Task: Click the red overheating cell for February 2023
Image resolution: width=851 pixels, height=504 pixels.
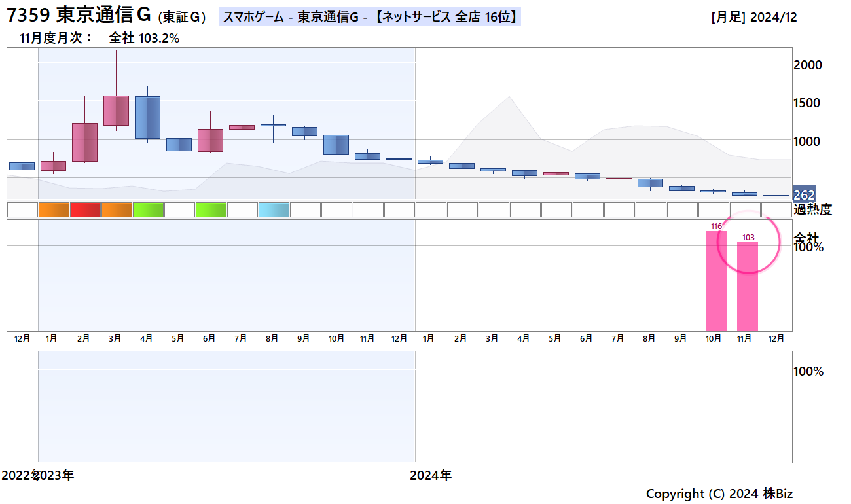Action: tap(85, 209)
